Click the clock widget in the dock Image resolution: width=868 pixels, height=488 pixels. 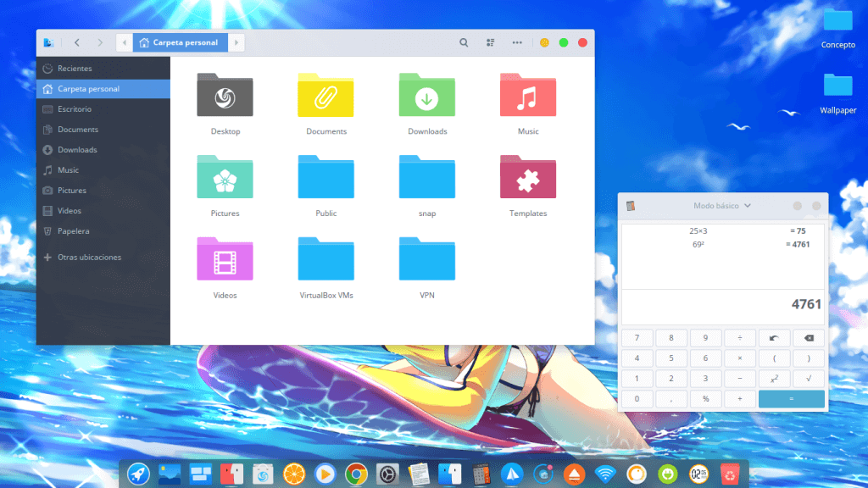[x=698, y=474]
